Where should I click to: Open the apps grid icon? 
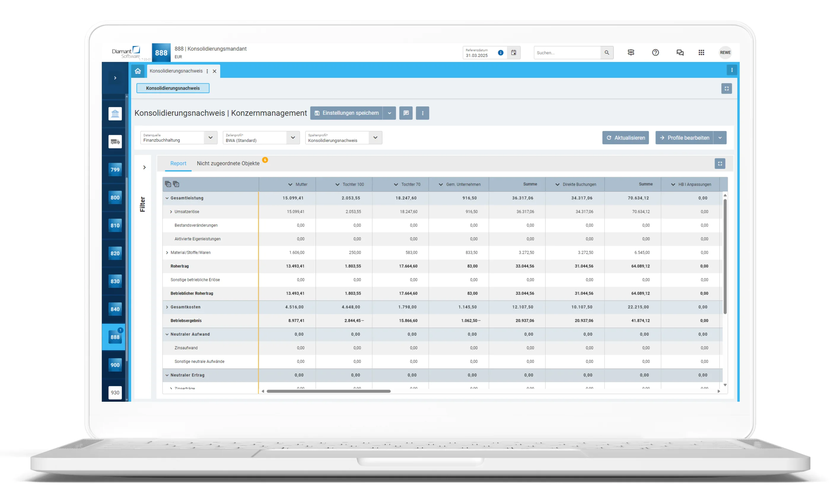(701, 53)
